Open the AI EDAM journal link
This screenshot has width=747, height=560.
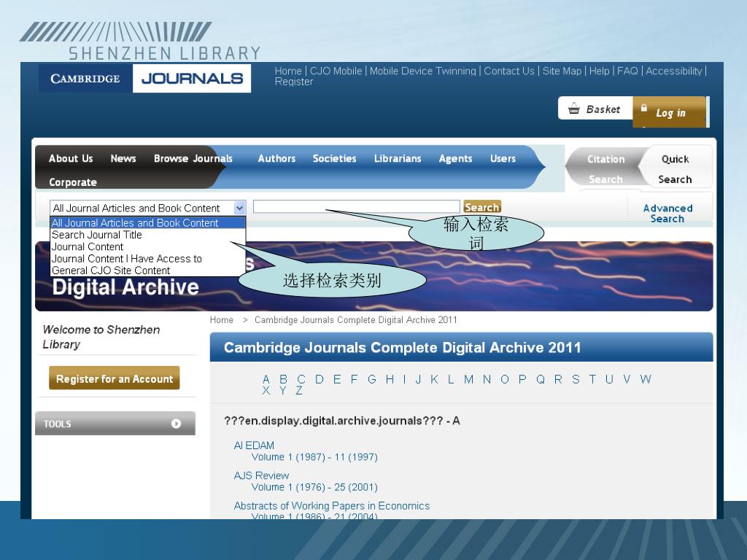click(254, 446)
